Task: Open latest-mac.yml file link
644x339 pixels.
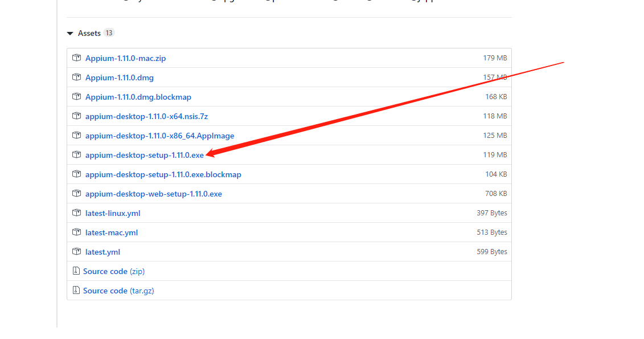Action: coord(112,232)
